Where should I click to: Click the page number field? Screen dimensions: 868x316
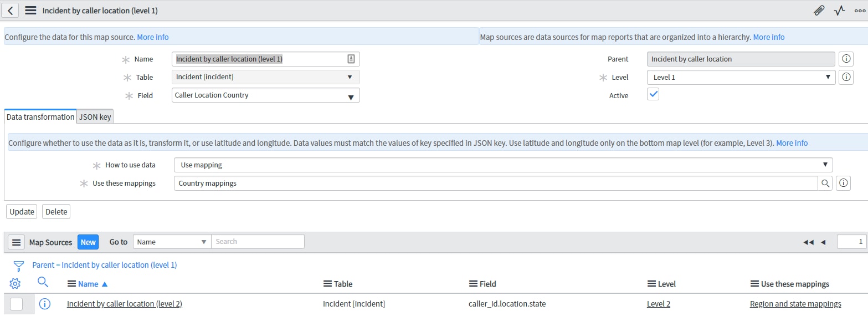[x=851, y=242]
